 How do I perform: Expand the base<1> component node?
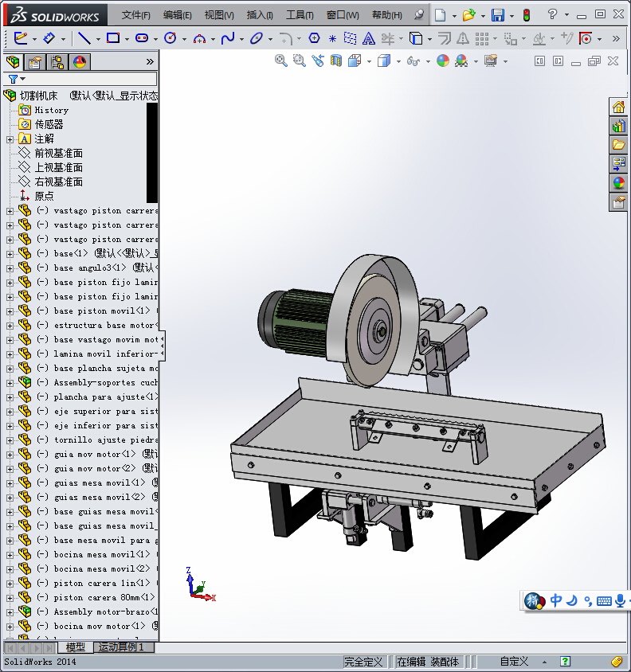[10, 254]
